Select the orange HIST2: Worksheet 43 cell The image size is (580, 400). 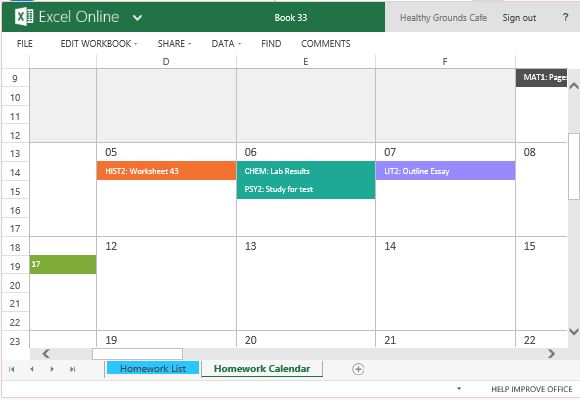click(166, 171)
